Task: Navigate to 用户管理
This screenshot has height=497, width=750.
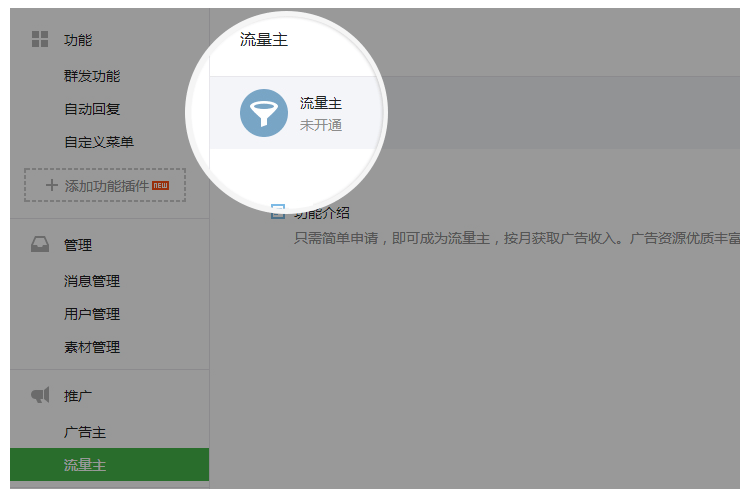Action: [x=92, y=314]
